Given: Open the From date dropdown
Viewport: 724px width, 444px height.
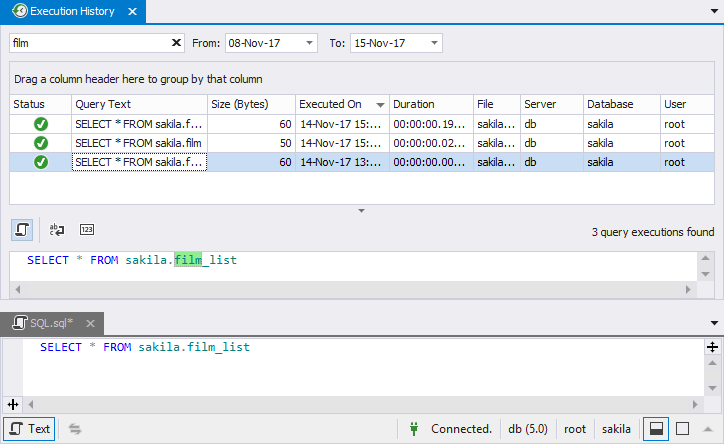Looking at the screenshot, I should [309, 43].
